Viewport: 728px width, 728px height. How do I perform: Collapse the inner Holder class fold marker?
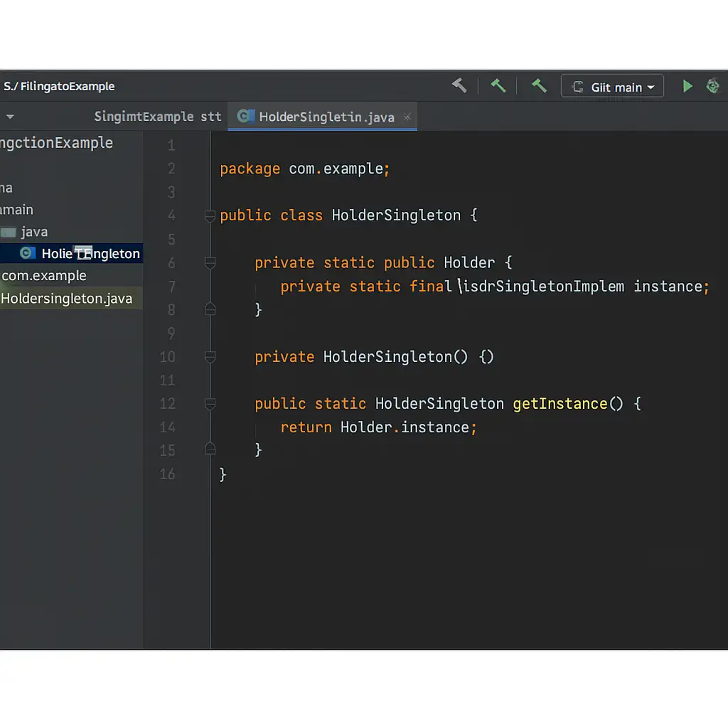coord(210,263)
